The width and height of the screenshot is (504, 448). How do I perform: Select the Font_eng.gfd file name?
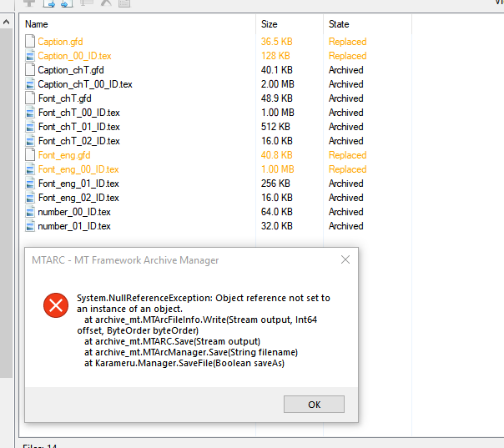point(64,155)
